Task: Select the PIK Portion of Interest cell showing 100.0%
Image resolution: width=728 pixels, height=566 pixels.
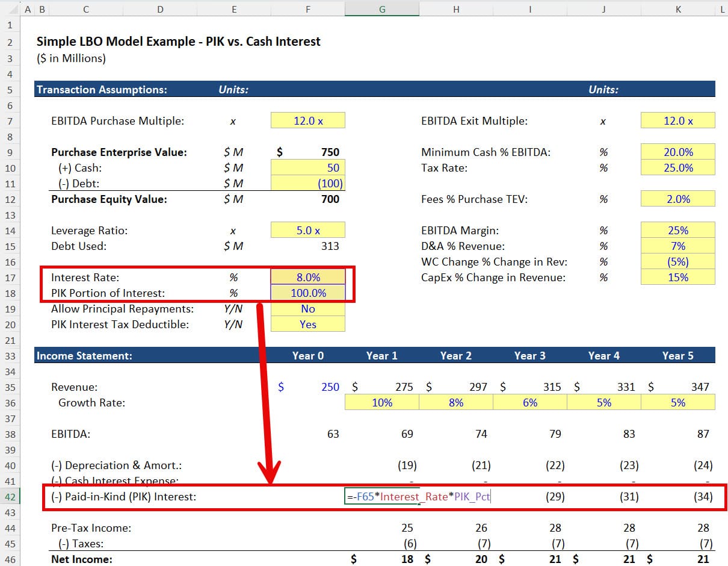Action: click(x=307, y=293)
